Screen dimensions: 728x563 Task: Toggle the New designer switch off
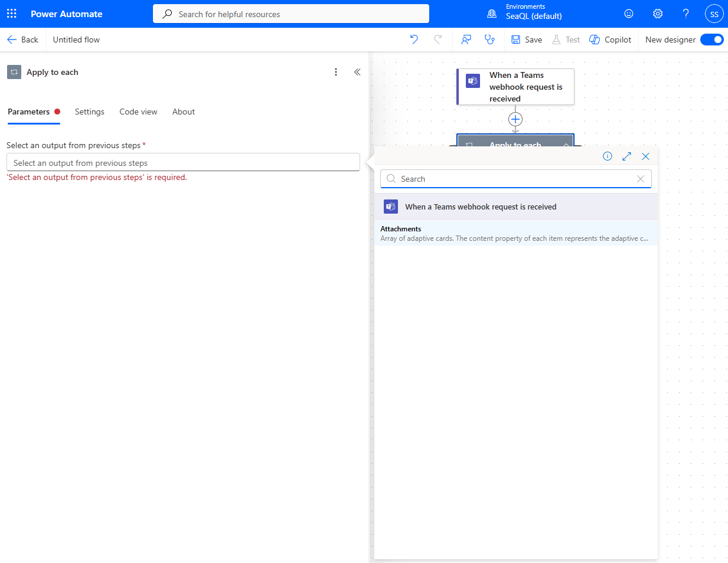(711, 40)
